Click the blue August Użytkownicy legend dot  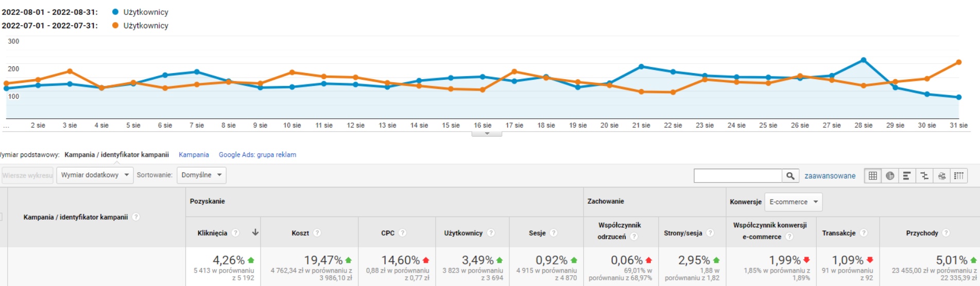tap(115, 12)
